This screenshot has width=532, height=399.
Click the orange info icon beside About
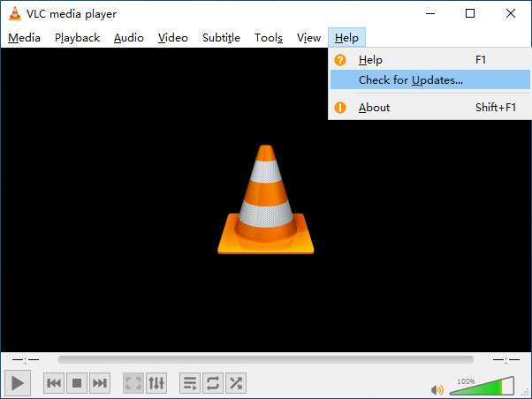[x=340, y=108]
